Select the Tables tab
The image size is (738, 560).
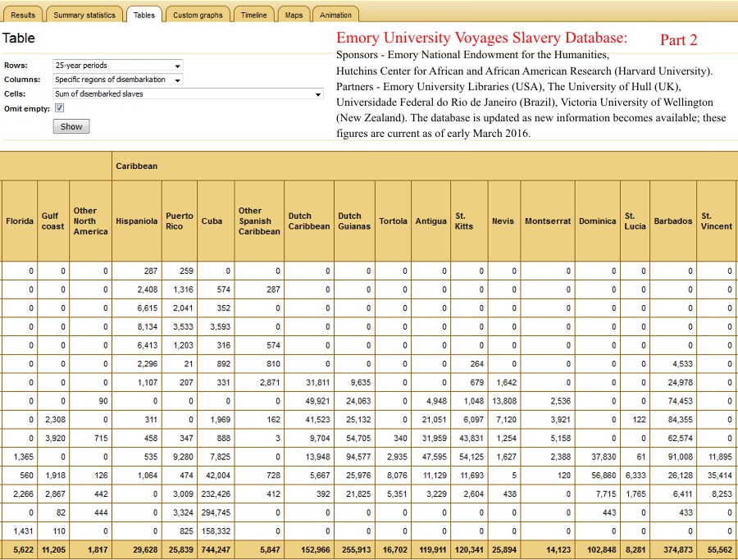(x=143, y=15)
